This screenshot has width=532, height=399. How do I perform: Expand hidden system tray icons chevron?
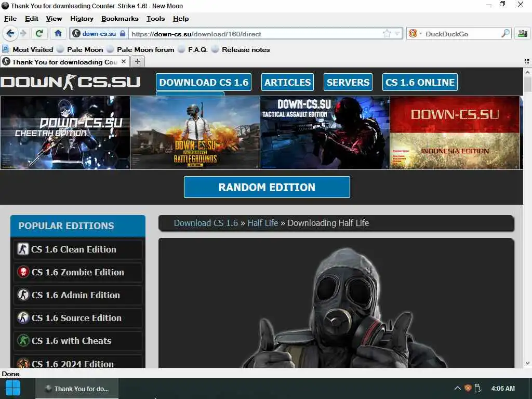tap(457, 389)
